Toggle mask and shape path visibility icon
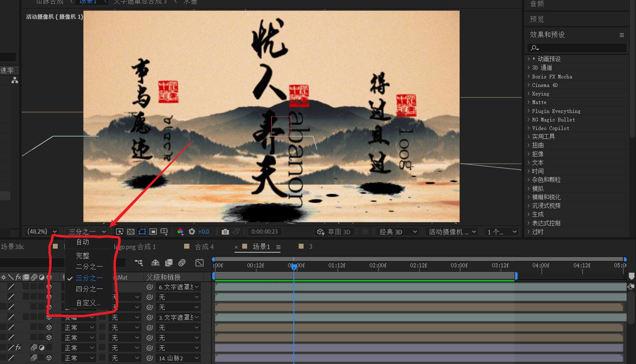Image resolution: width=636 pixels, height=364 pixels. [142, 232]
